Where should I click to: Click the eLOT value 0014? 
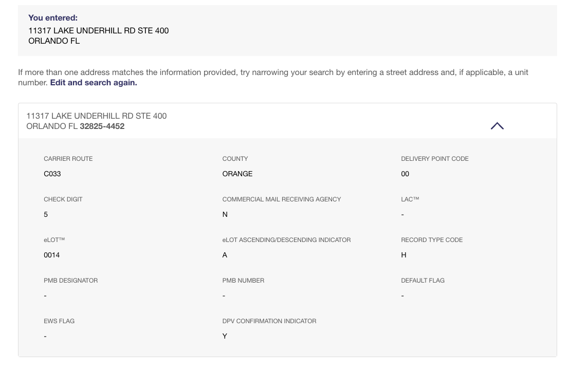click(52, 255)
